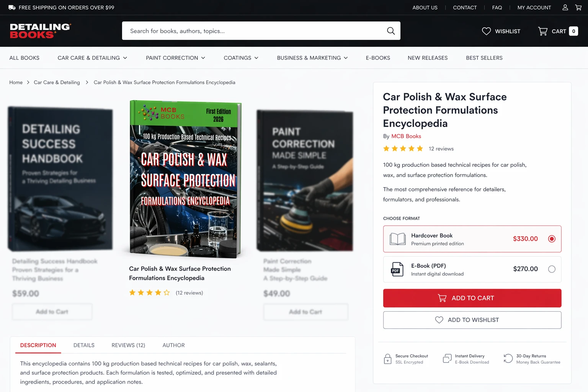Open the MCB Books author link
588x392 pixels.
tap(406, 136)
